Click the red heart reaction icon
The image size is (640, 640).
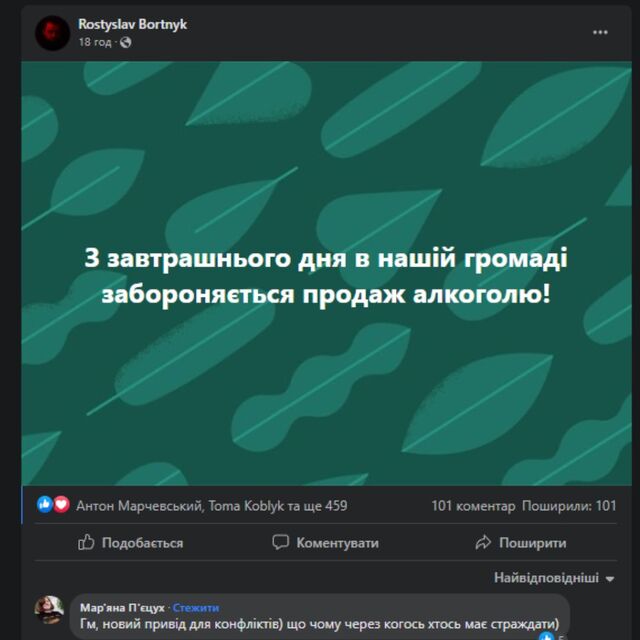62,504
